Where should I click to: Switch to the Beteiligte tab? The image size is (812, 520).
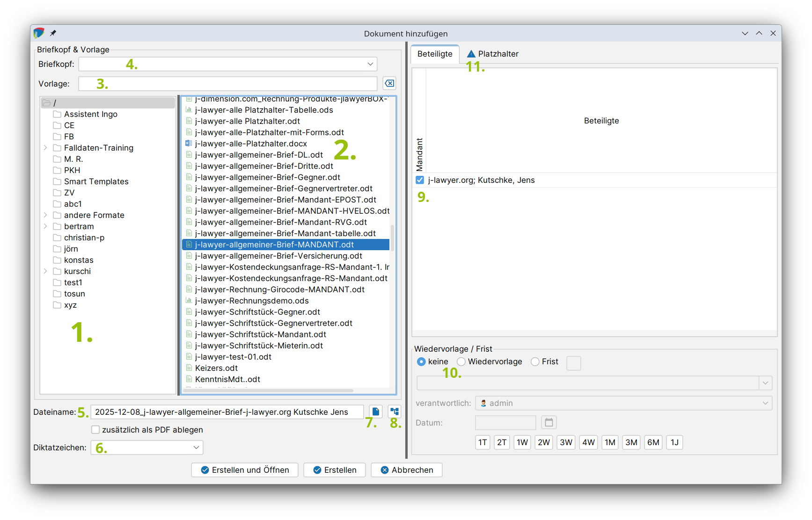tap(434, 54)
